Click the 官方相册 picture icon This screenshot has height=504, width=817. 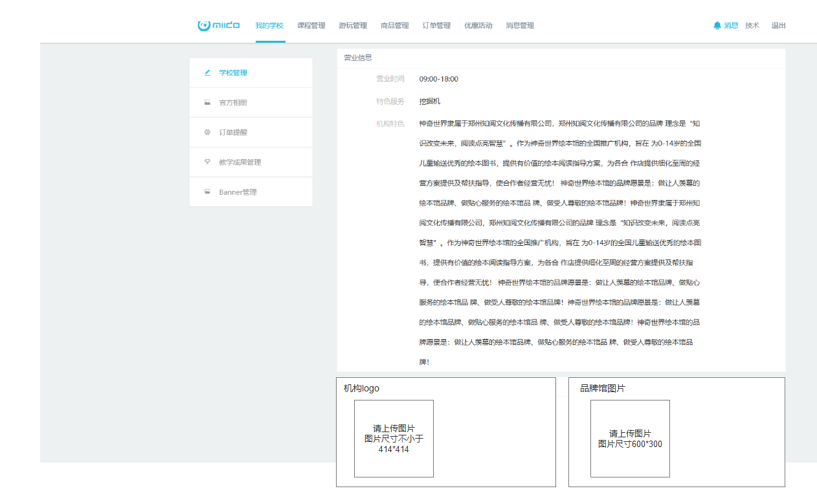tap(207, 102)
